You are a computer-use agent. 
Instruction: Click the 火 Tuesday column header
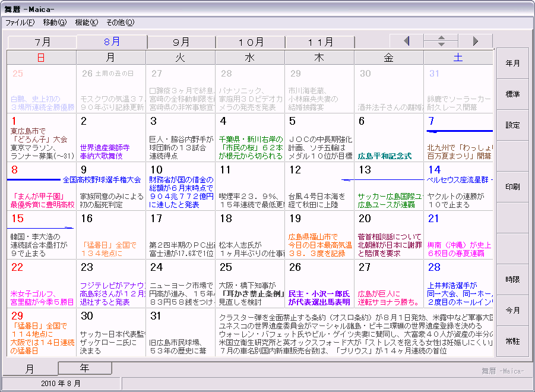tap(181, 58)
